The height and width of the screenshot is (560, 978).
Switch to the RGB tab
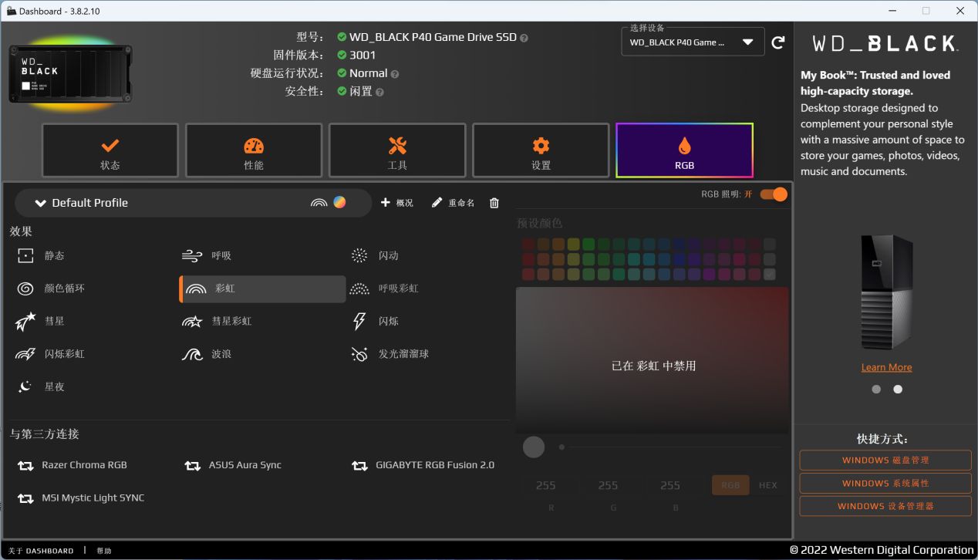684,150
